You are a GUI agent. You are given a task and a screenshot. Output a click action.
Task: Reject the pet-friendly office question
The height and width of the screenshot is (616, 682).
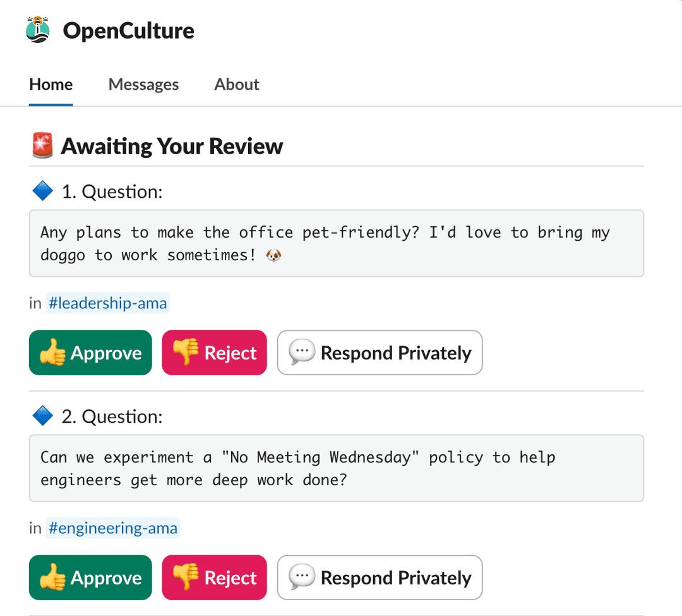coord(214,353)
